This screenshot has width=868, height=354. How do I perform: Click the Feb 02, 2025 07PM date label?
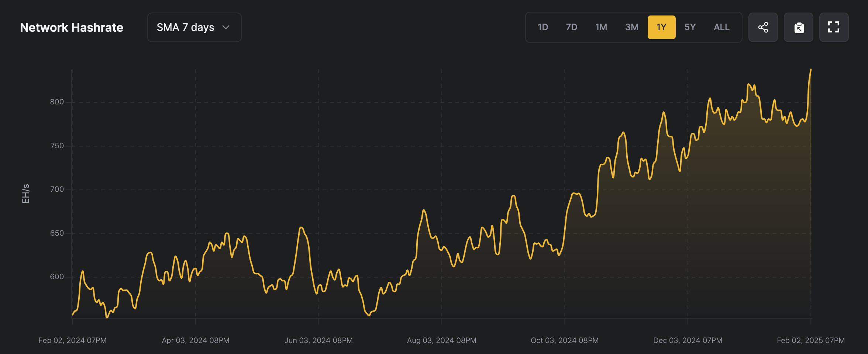(x=810, y=340)
